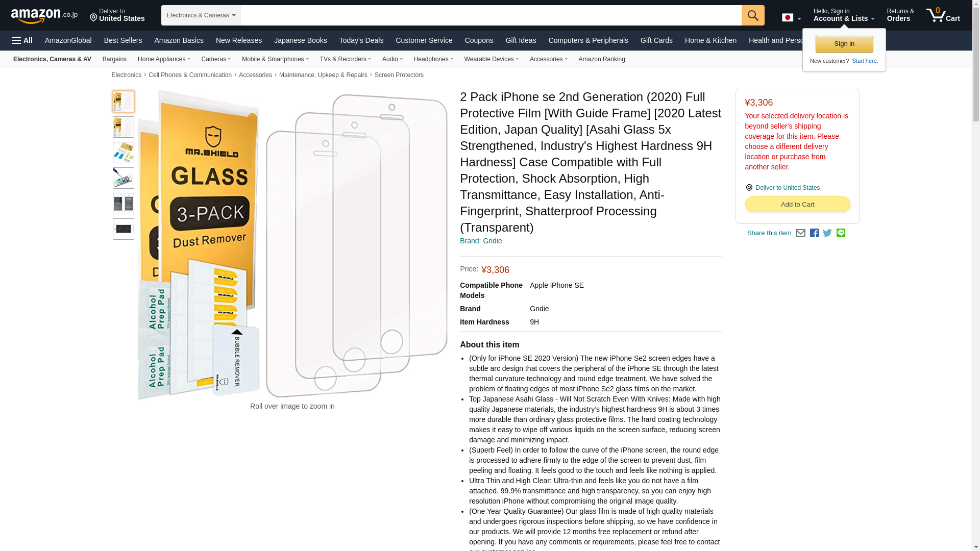
Task: Expand the Wearable Devices submenu
Action: tap(491, 59)
